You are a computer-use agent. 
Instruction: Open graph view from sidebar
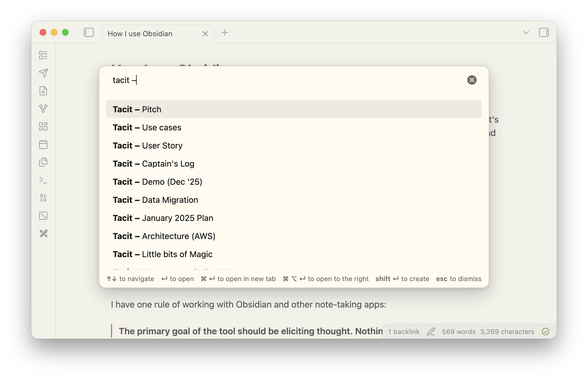tap(43, 109)
